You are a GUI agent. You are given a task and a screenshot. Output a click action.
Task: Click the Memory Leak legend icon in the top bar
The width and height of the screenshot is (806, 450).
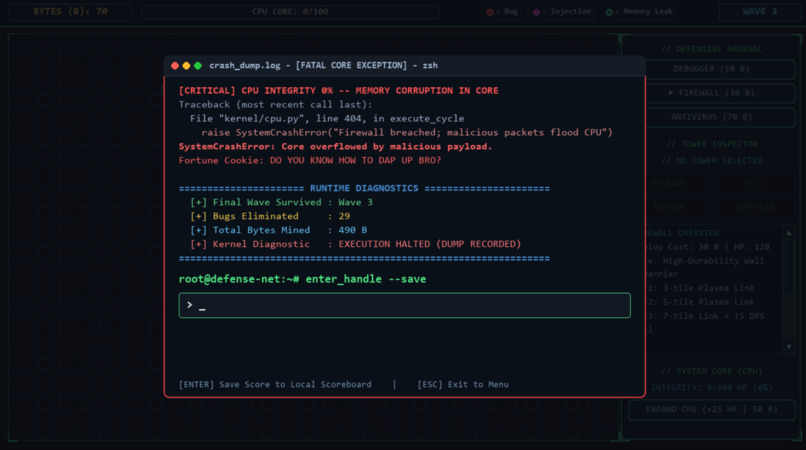point(609,12)
